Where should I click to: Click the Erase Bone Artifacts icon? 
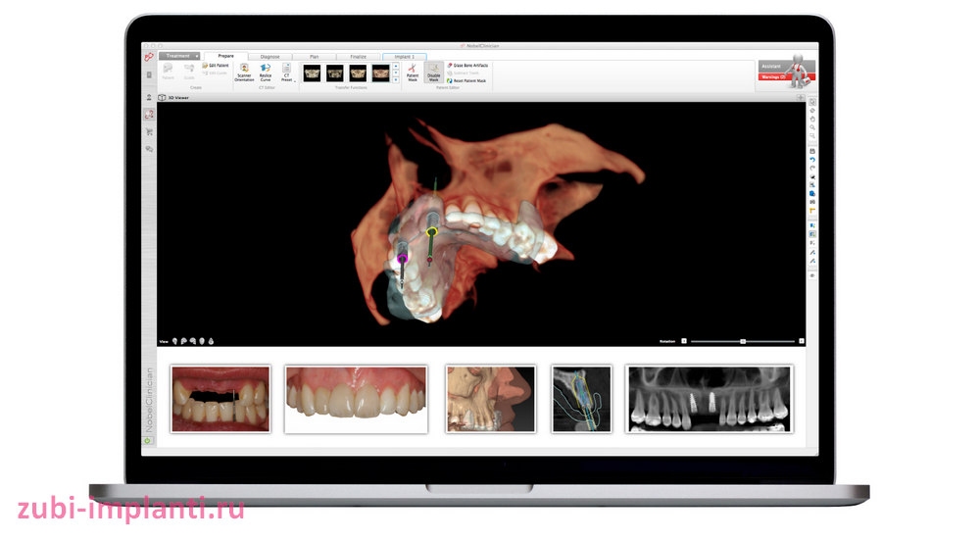[450, 66]
